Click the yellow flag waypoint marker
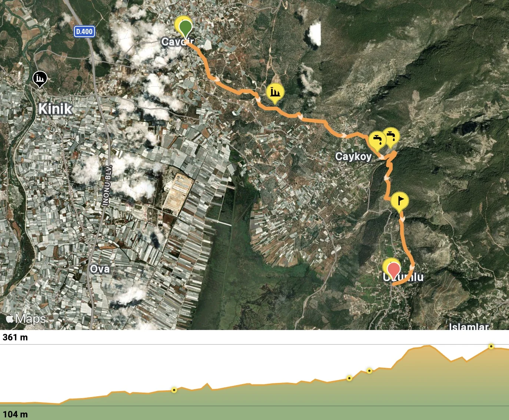The height and width of the screenshot is (420, 509). (400, 201)
